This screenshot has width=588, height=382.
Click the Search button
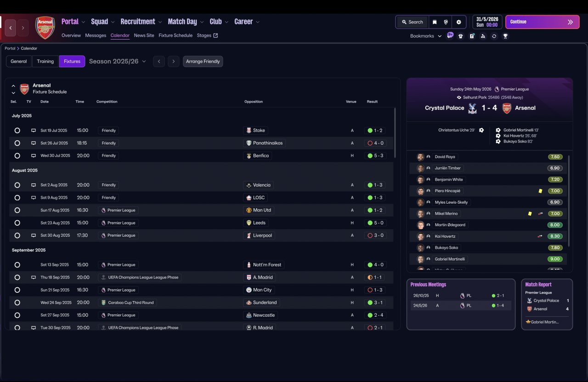(x=413, y=22)
